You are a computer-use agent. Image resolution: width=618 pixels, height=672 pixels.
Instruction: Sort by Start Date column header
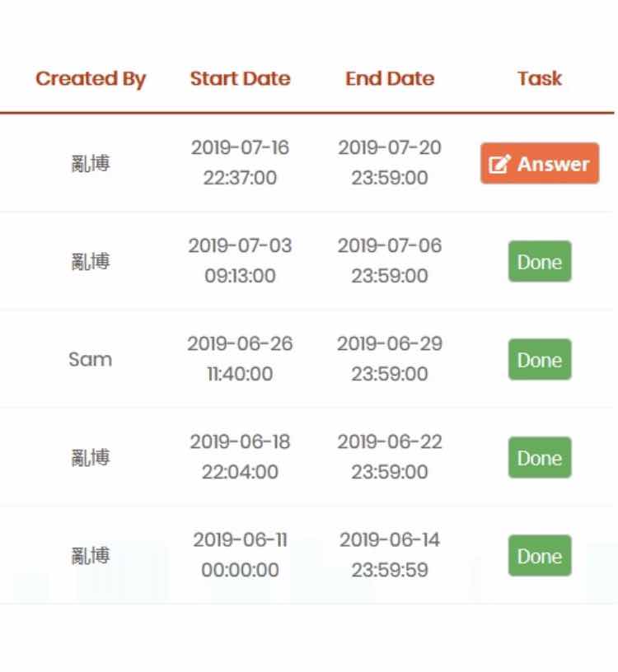click(240, 79)
